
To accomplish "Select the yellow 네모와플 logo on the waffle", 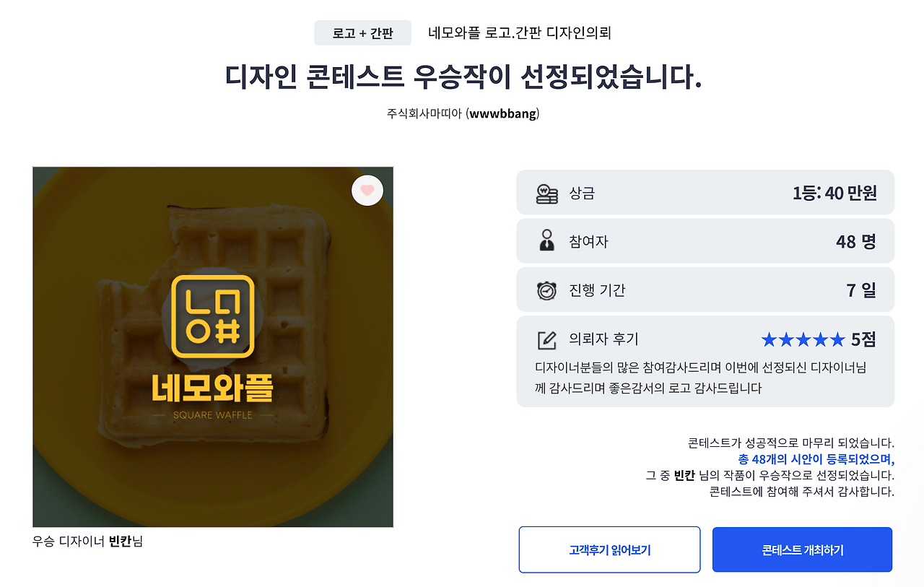I will (x=212, y=318).
